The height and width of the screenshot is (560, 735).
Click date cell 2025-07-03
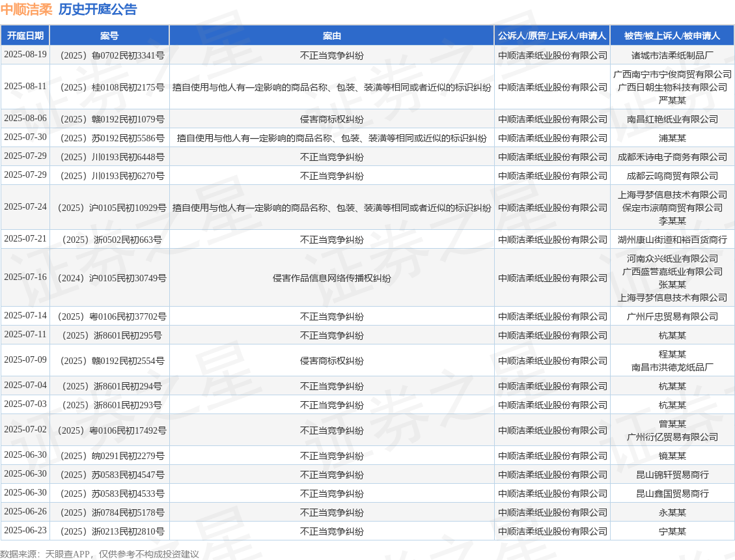(25, 404)
